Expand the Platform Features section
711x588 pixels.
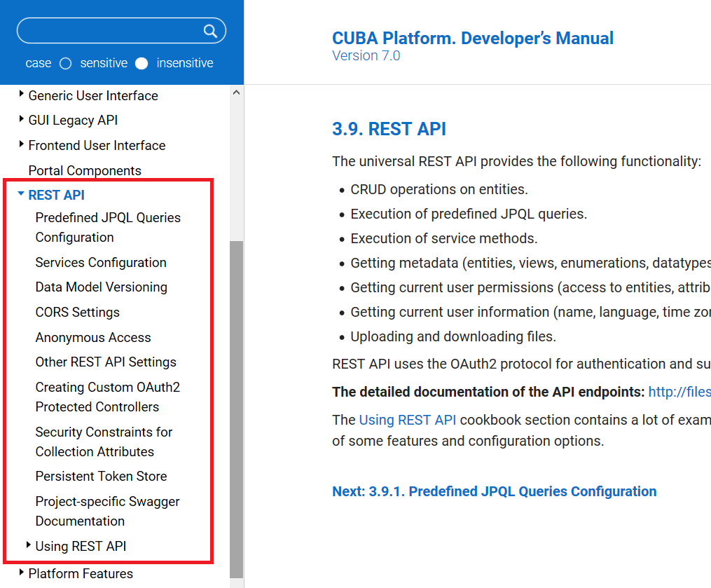[20, 573]
